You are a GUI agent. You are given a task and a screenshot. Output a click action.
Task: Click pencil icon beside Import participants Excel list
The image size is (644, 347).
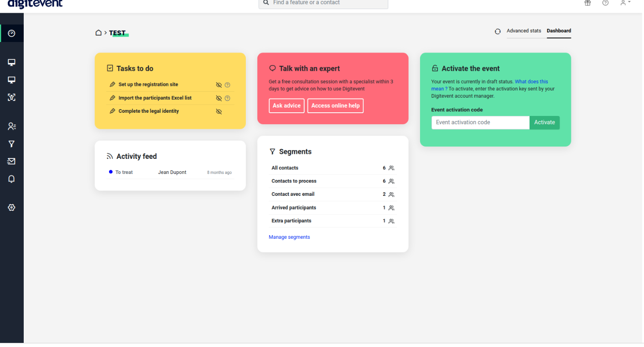click(x=113, y=98)
